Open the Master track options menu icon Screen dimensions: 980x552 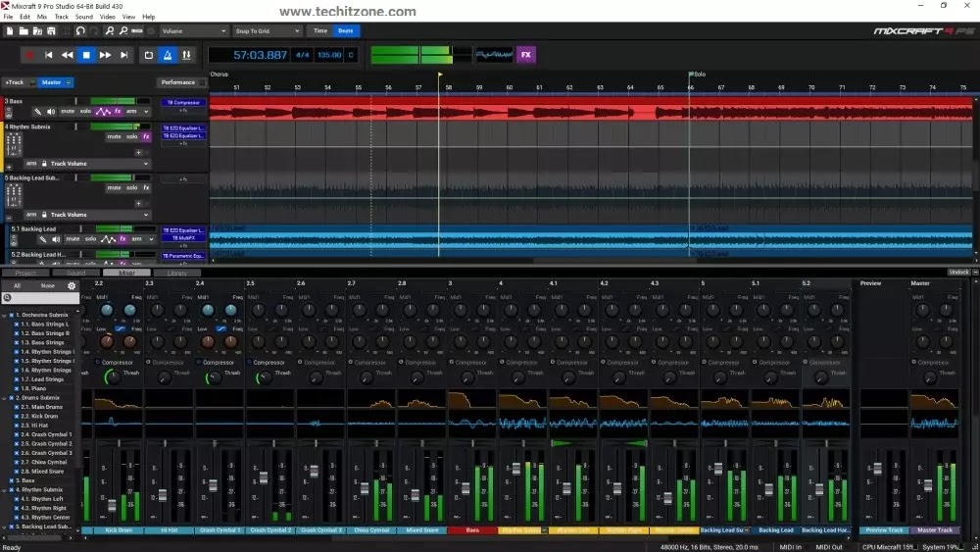[x=69, y=82]
